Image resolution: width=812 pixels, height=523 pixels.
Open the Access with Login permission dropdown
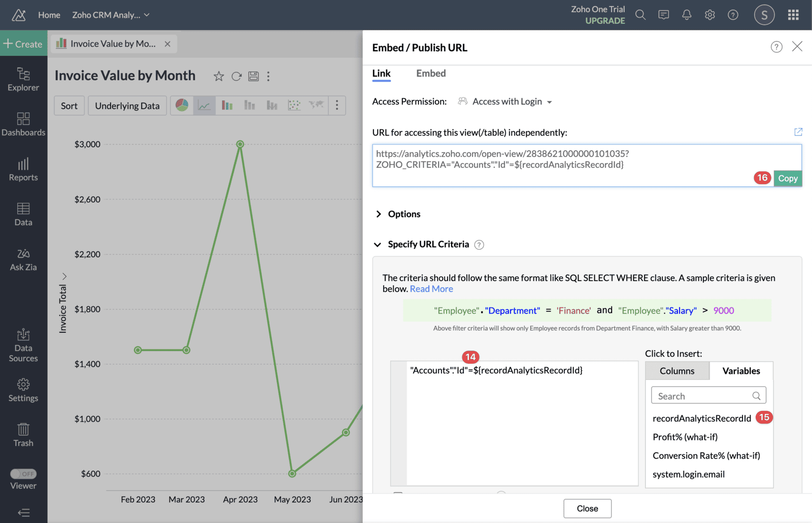(x=505, y=101)
